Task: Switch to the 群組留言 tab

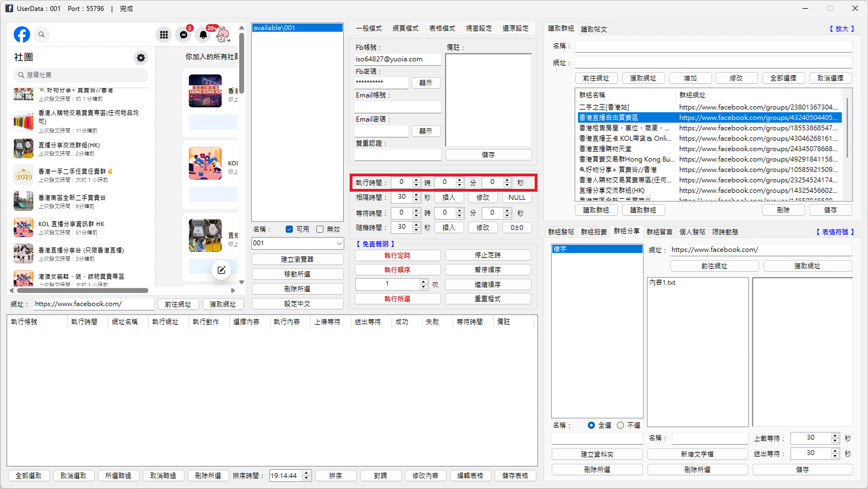Action: pyautogui.click(x=659, y=232)
